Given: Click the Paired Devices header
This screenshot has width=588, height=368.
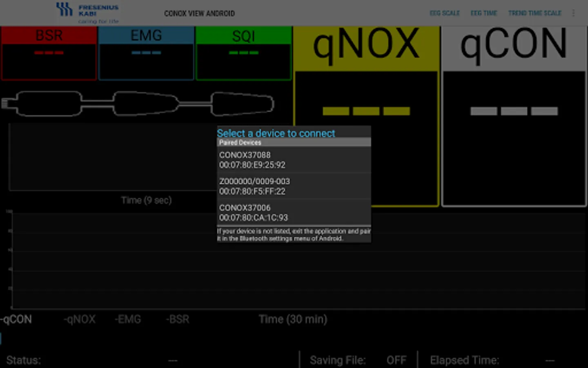Looking at the screenshot, I should (294, 142).
